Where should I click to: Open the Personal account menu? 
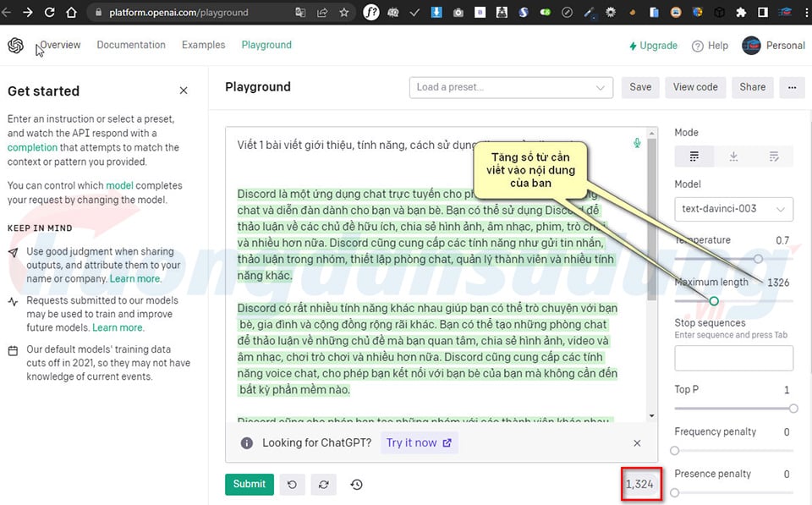pyautogui.click(x=773, y=46)
